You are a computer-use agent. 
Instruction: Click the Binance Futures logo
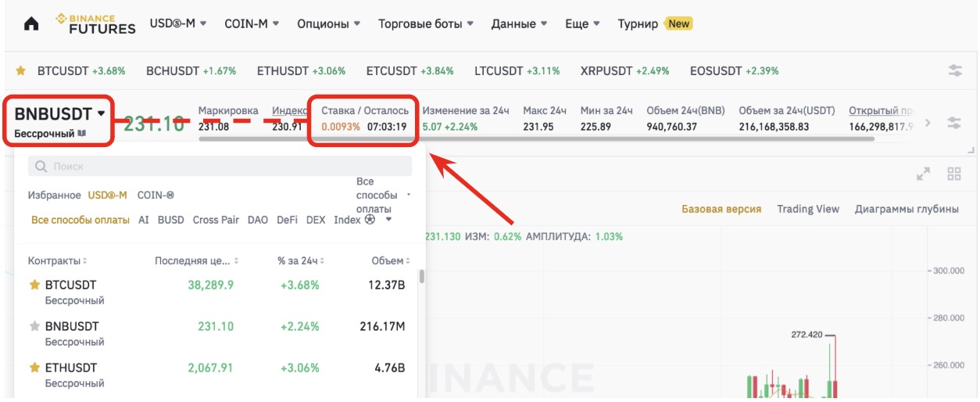click(96, 23)
